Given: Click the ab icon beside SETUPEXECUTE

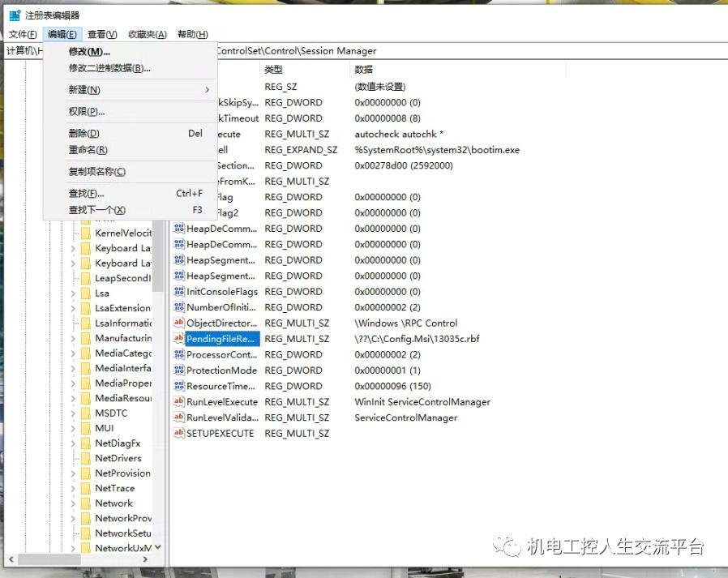Looking at the screenshot, I should tap(178, 433).
